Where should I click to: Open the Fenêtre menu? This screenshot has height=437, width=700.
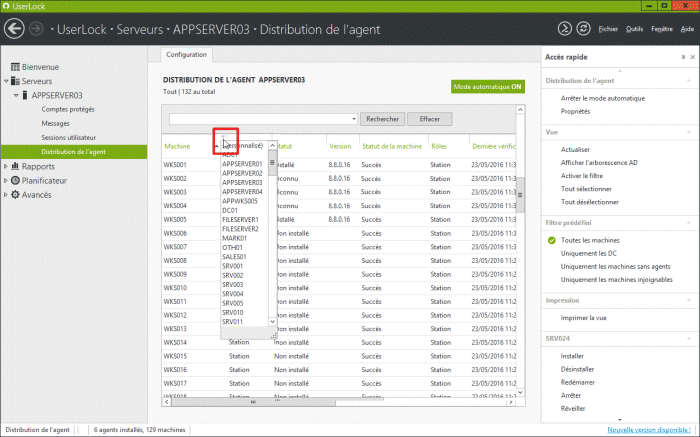[x=662, y=29]
